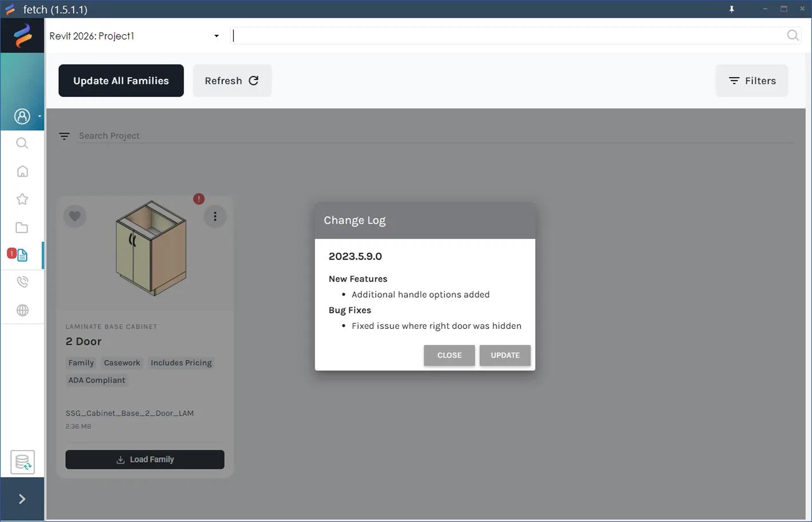Click the SSG_Cabinet_Base_2_Door_LAM file name
812x522 pixels.
(130, 413)
